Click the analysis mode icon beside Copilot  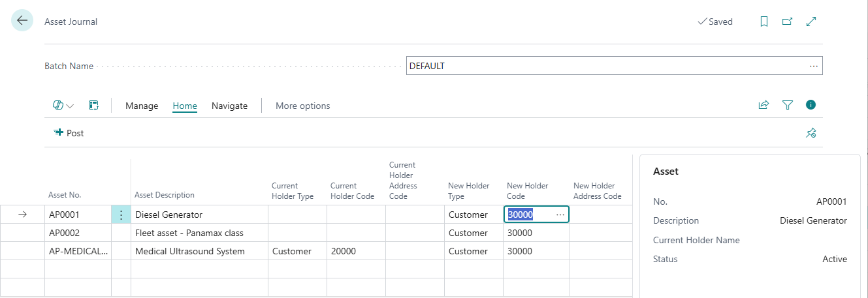(94, 106)
